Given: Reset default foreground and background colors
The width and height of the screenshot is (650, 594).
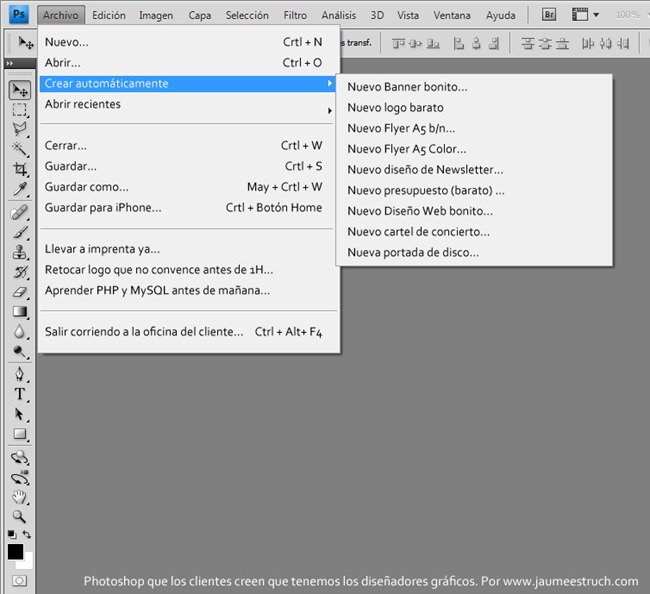Looking at the screenshot, I should point(12,535).
